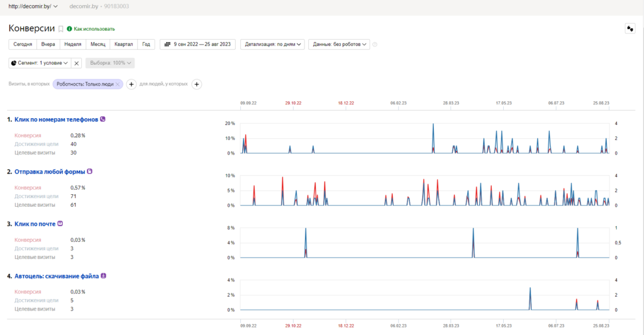Click the mail icon beside Клик по почте

(x=60, y=223)
